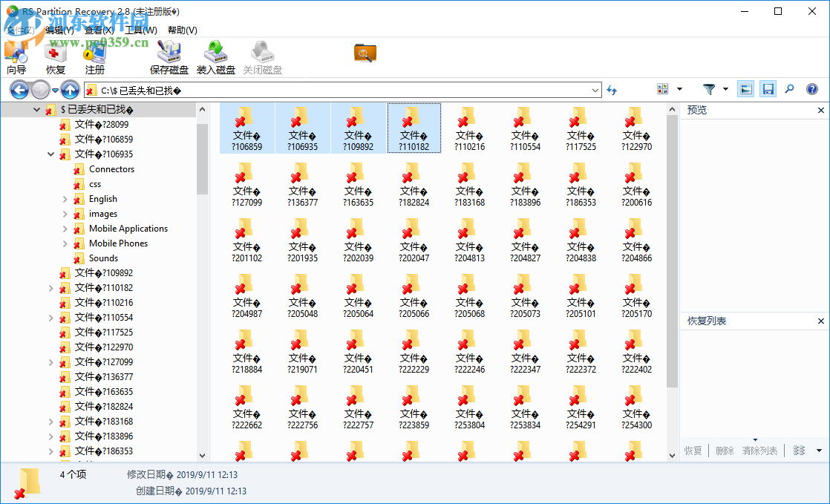Viewport: 830px width, 504px height.
Task: Open the 工具(W) menu
Action: click(x=140, y=30)
